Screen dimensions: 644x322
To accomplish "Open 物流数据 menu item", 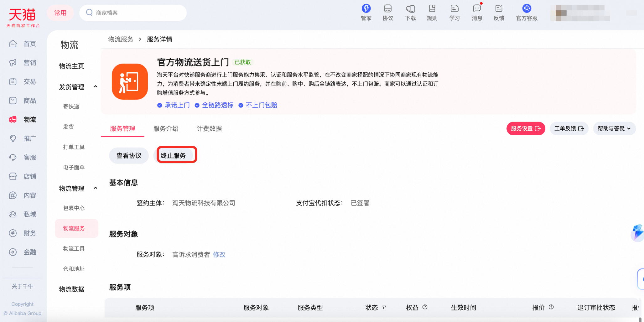I will pos(72,289).
